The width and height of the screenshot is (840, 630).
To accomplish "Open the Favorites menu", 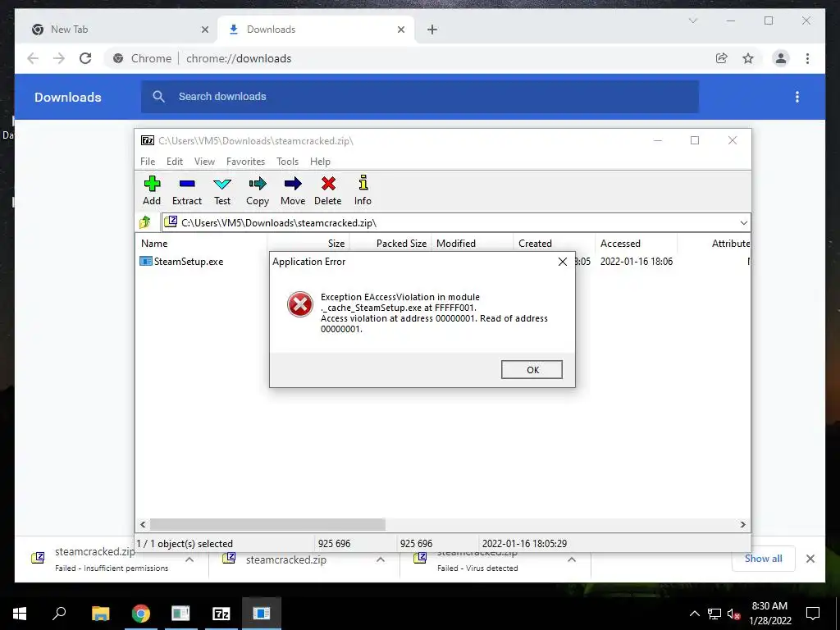I will [x=245, y=162].
